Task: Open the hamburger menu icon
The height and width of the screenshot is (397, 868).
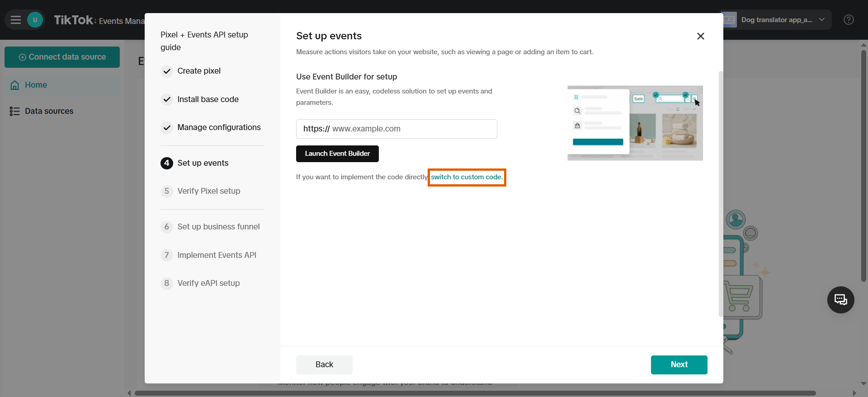Action: click(x=16, y=20)
